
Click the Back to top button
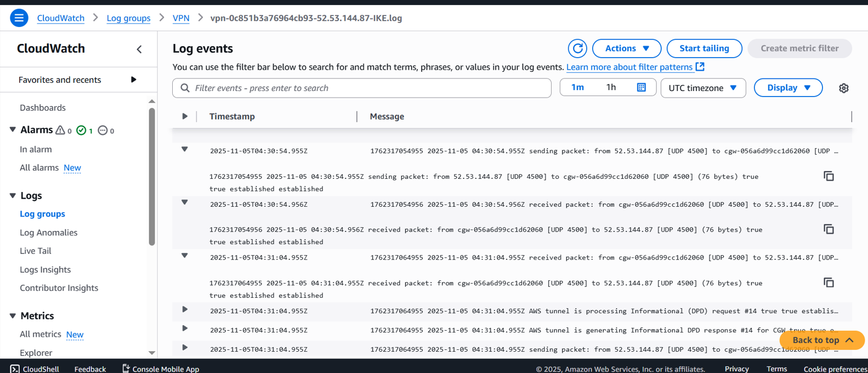click(x=822, y=340)
